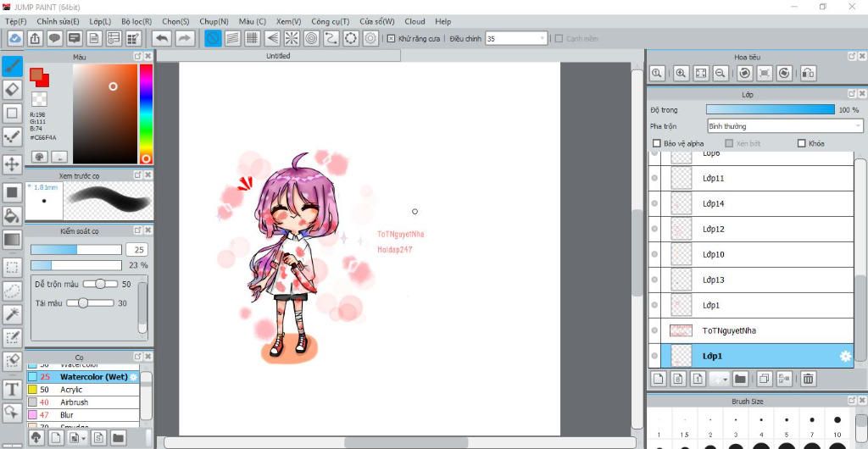Zoom out using Navigator magnifier minus

click(x=721, y=73)
